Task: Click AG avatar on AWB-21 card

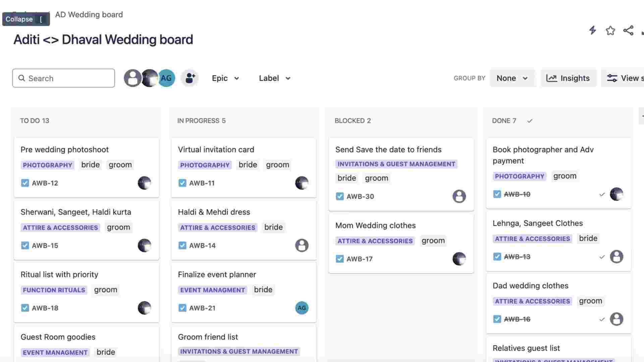Action: pyautogui.click(x=302, y=308)
